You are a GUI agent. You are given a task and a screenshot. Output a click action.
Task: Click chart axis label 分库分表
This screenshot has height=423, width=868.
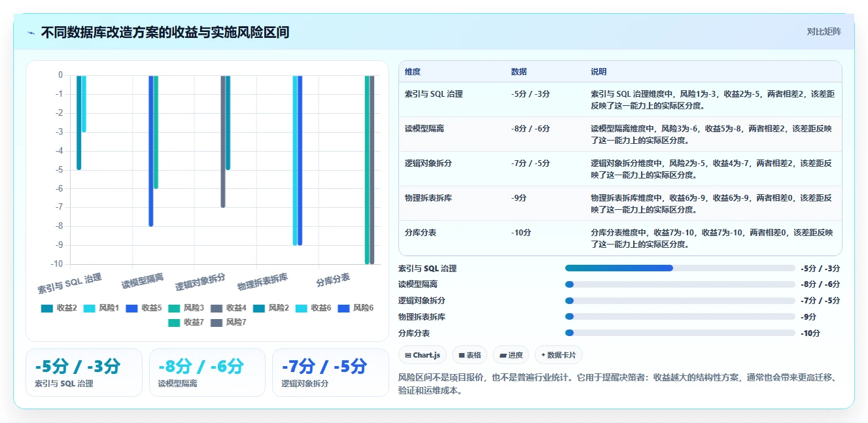pos(333,280)
